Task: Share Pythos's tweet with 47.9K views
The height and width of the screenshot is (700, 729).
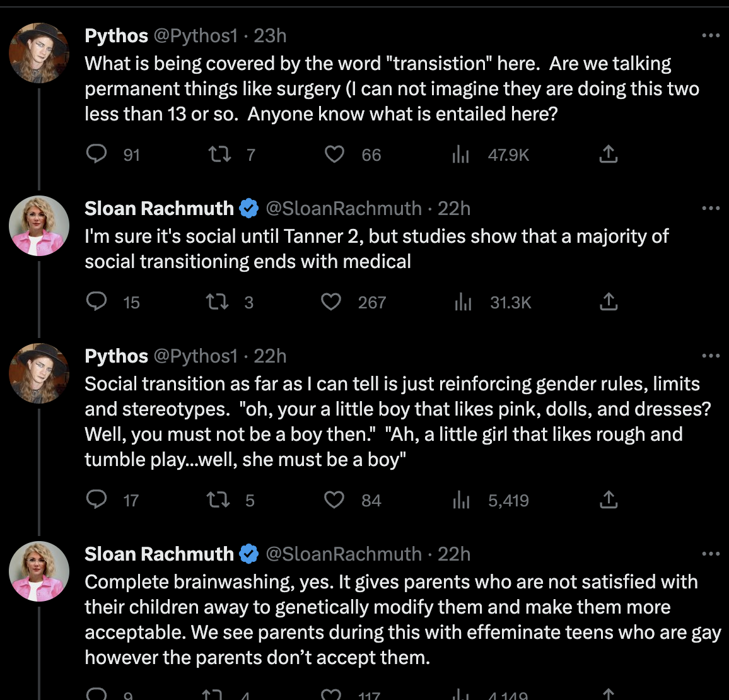Action: 608,155
